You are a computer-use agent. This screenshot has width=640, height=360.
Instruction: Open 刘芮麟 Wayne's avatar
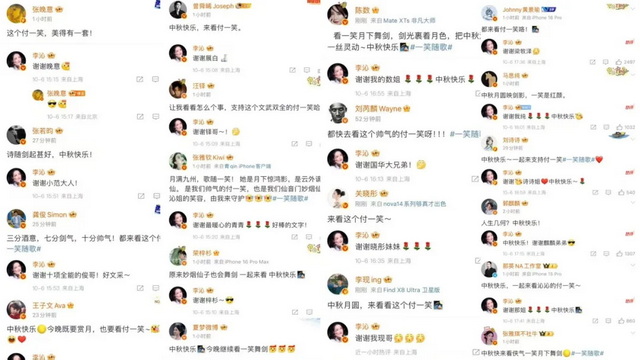click(338, 113)
